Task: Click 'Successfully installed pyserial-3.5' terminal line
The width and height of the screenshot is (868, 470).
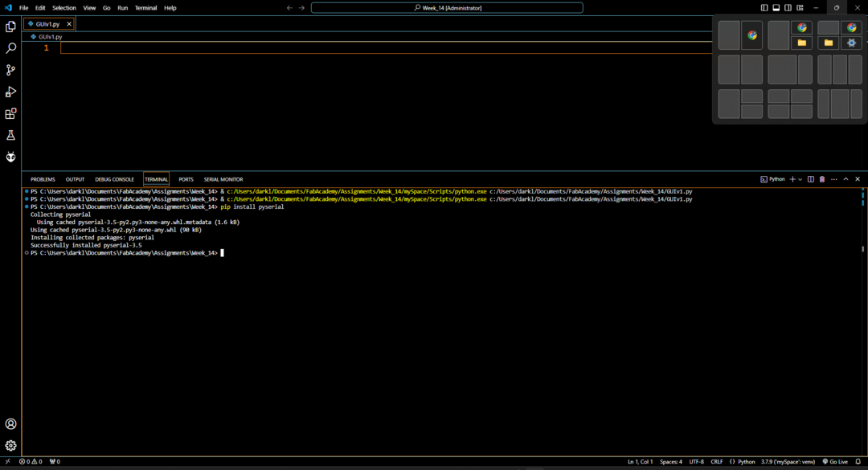Action: point(86,245)
